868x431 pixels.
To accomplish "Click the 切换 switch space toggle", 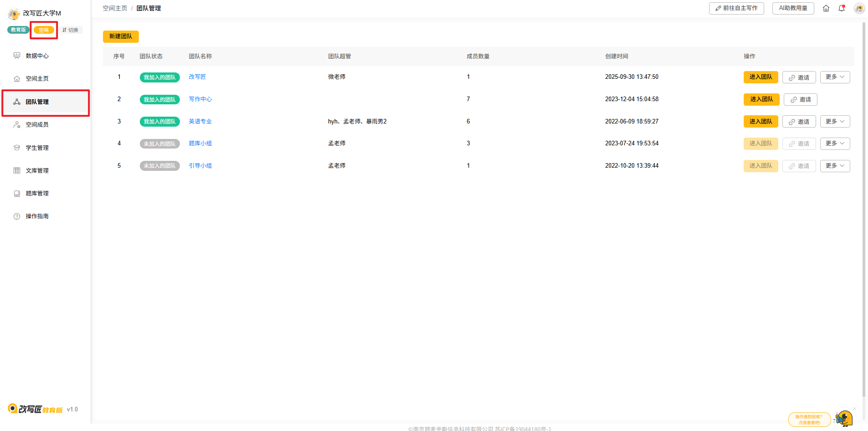I will click(x=71, y=30).
